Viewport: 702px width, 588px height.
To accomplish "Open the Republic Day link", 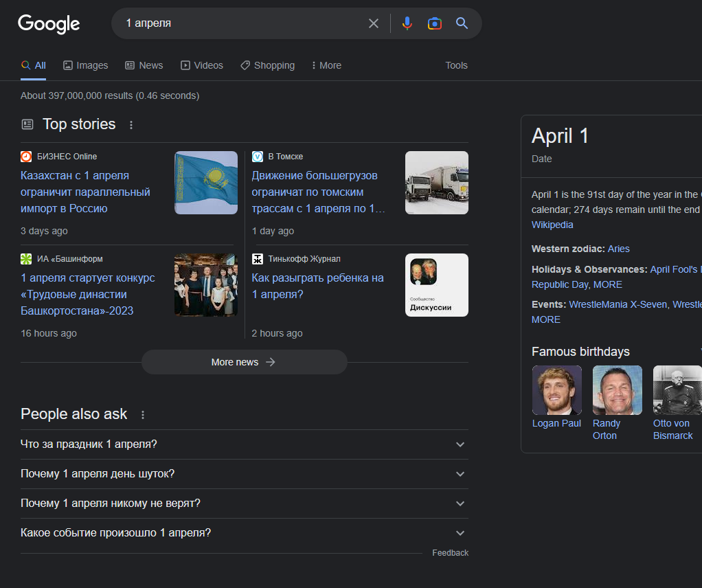I will (561, 285).
